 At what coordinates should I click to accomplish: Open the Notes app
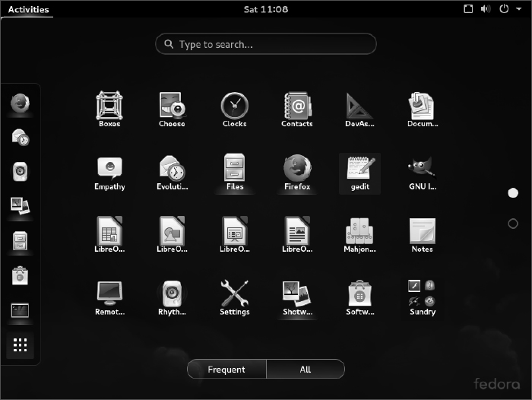coord(423,235)
